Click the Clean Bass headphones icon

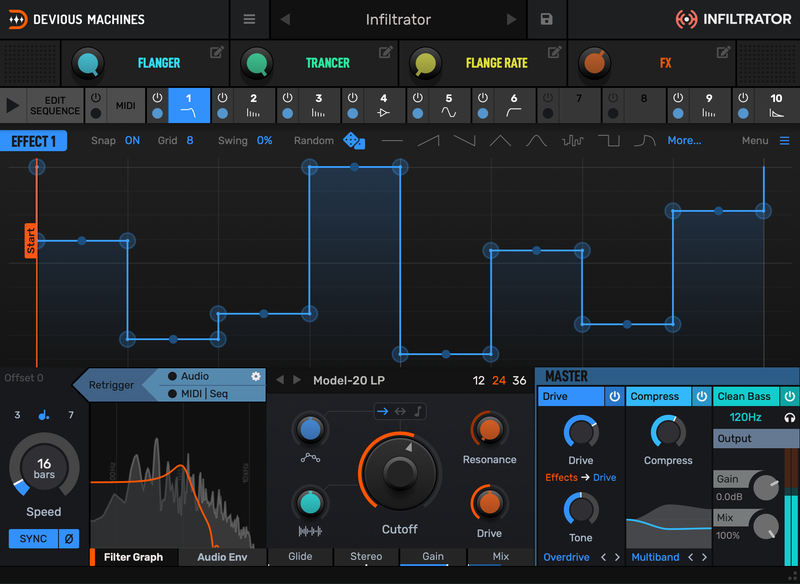click(790, 417)
